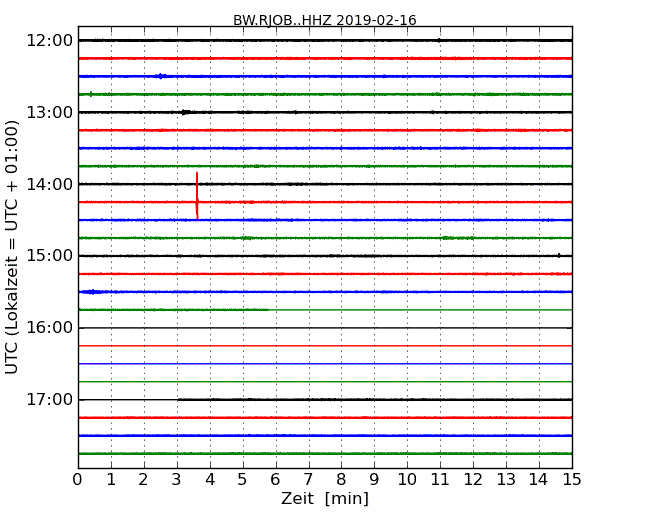This screenshot has height=520, width=650.
Task: Click x-axis tick label 12
Action: 473,480
